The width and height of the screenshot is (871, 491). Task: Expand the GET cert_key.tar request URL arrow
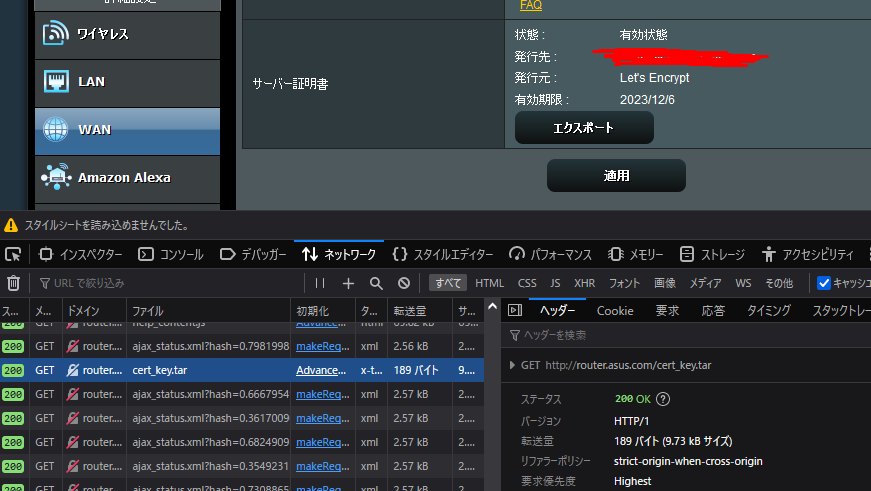512,365
